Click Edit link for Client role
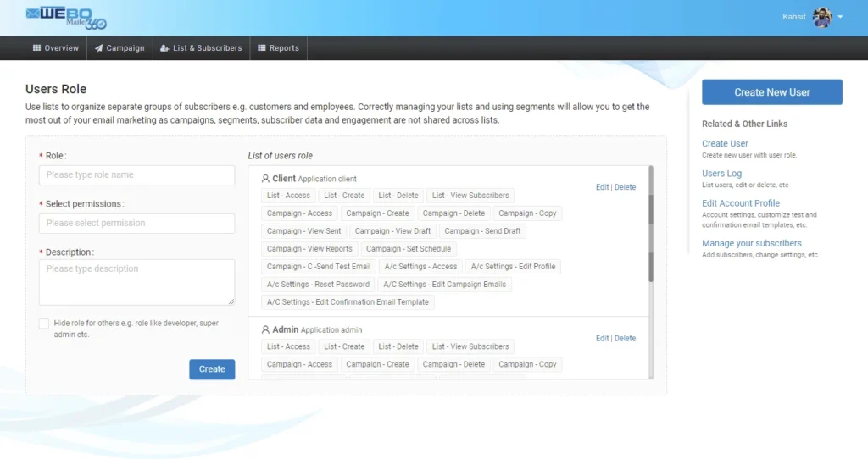 coord(602,187)
